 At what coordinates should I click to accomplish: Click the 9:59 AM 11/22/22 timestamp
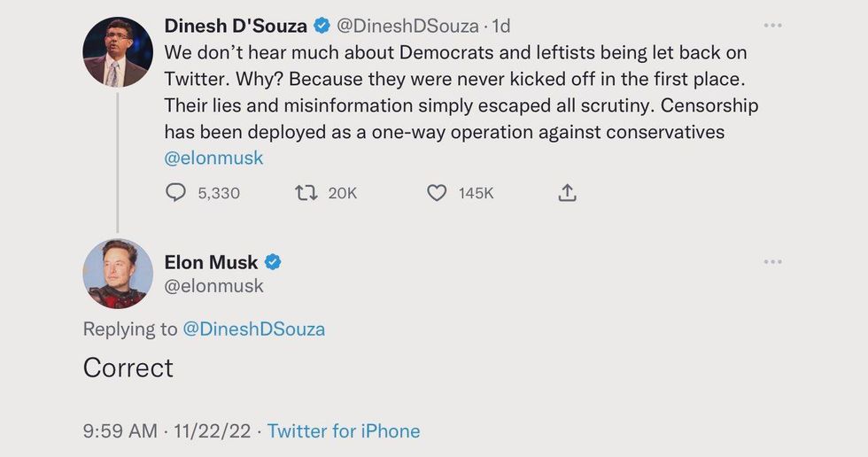tap(166, 431)
